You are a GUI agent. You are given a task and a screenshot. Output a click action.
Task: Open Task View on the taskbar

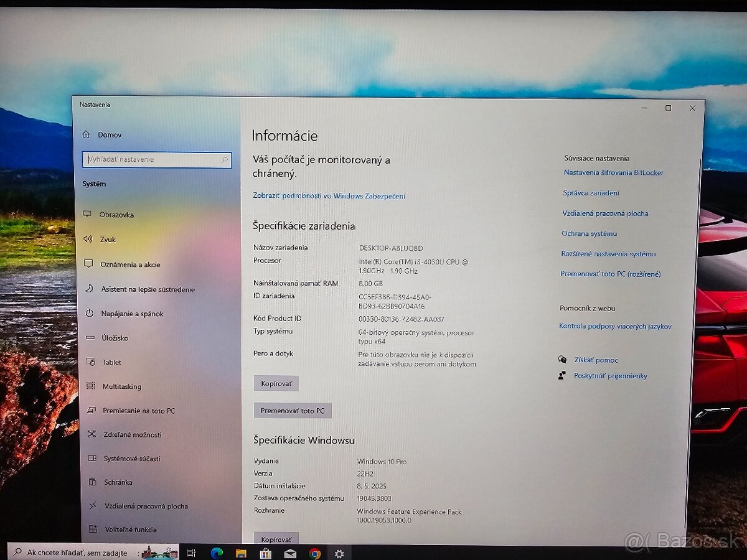tap(191, 553)
